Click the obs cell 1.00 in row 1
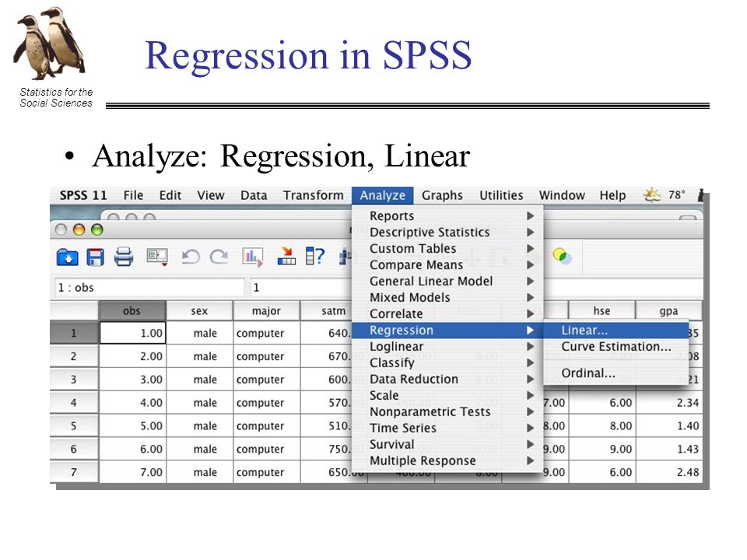The image size is (747, 560). [x=132, y=333]
